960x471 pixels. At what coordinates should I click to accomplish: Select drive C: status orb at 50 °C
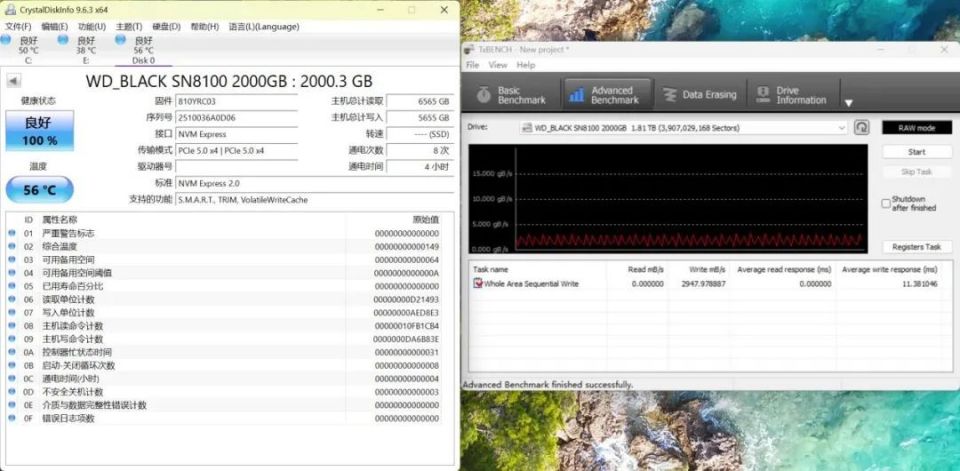coord(6,40)
